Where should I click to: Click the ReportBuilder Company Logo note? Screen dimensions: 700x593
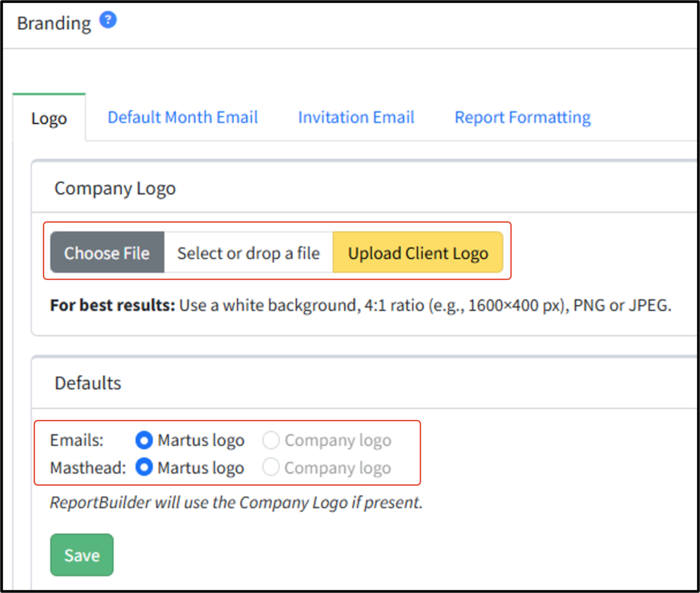[x=236, y=502]
